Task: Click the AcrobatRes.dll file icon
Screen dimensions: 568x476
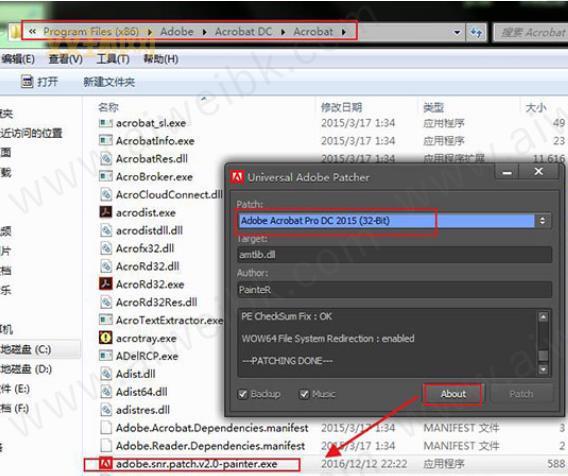Action: point(106,159)
